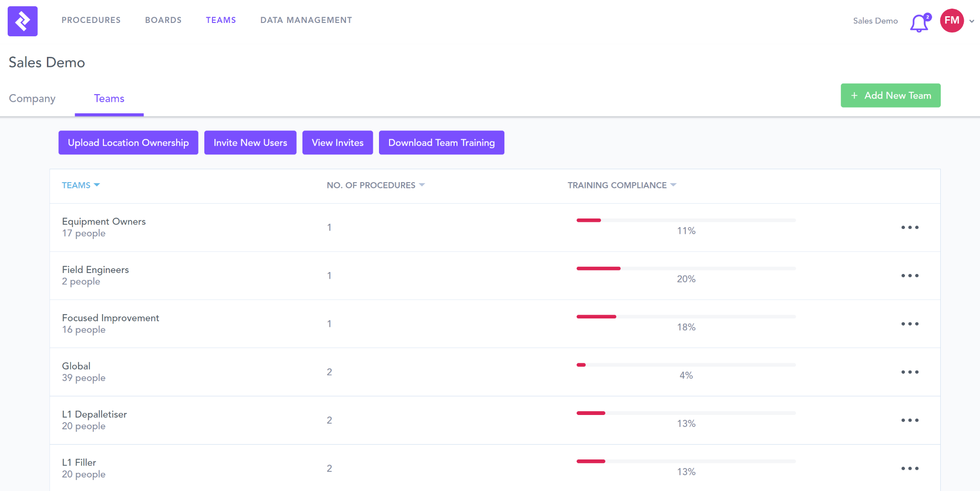Open the Equipment Owners row options menu
This screenshot has width=980, height=491.
[x=910, y=228]
